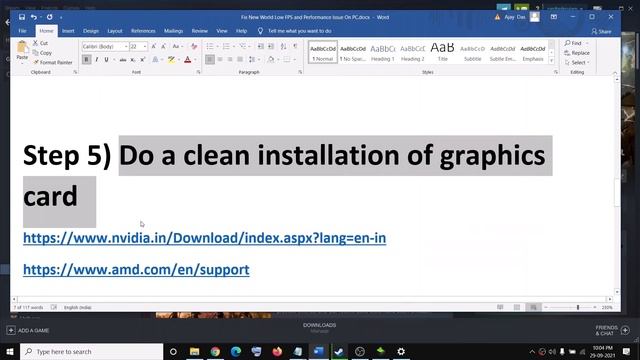Apply subscript formatting
Viewport: 640px width, 360px height.
pos(133,60)
